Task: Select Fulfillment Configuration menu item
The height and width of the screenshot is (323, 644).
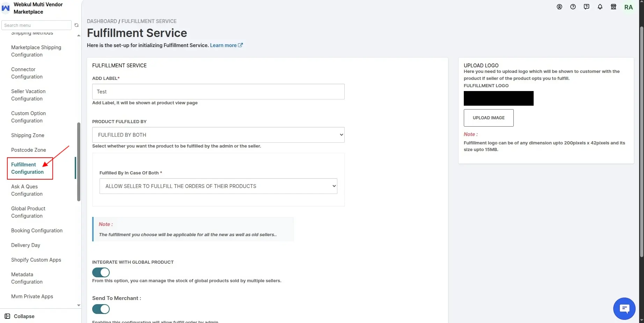Action: tap(27, 168)
